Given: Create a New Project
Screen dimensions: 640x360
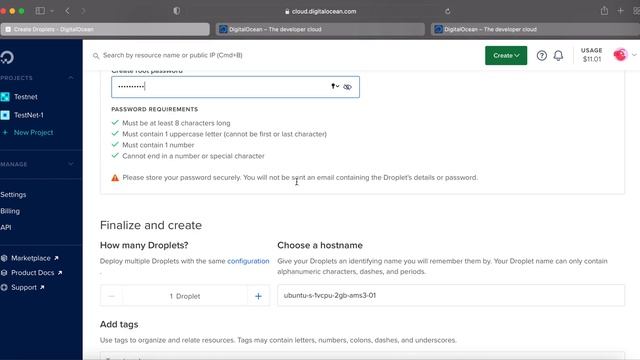Looking at the screenshot, I should coord(33,132).
